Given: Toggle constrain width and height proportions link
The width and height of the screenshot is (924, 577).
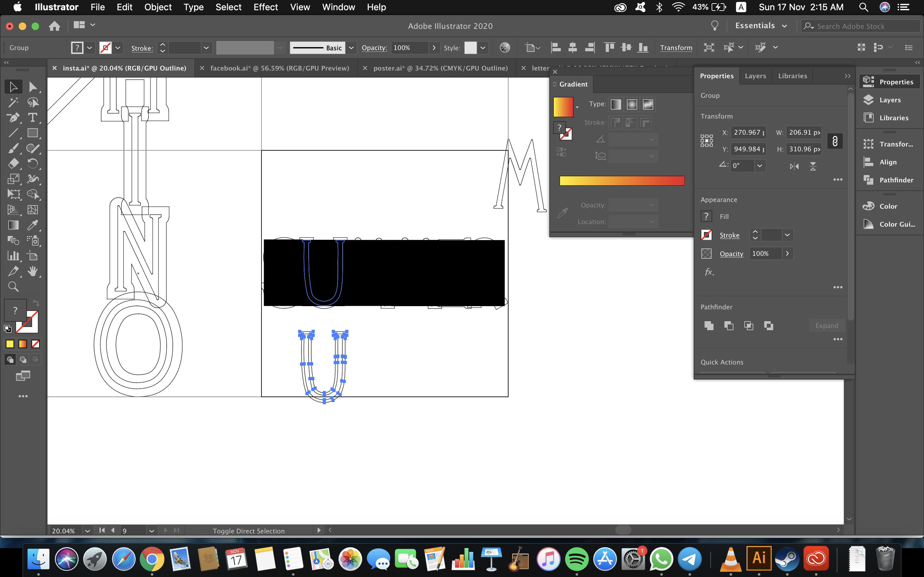Looking at the screenshot, I should click(835, 141).
